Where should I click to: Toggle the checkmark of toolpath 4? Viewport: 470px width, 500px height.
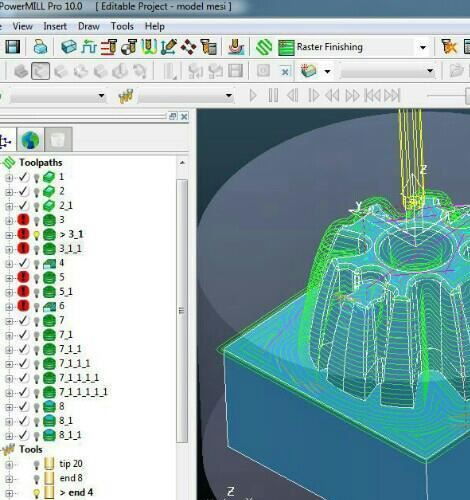click(x=23, y=263)
